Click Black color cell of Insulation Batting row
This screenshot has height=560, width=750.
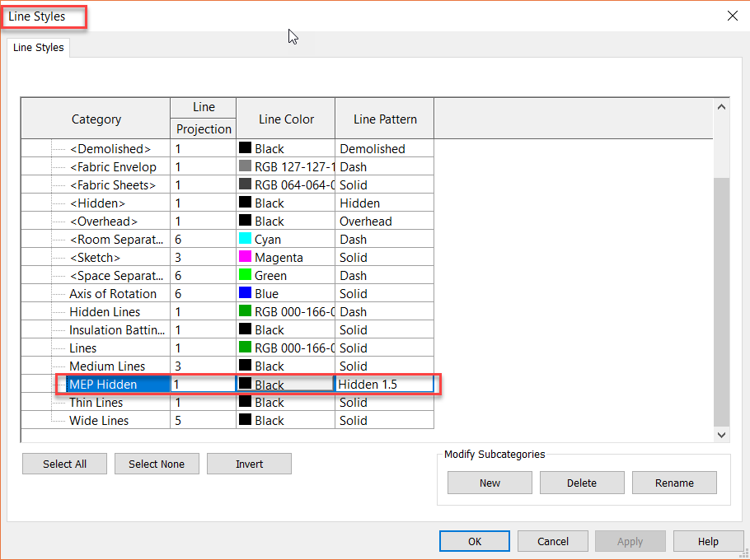pyautogui.click(x=285, y=329)
